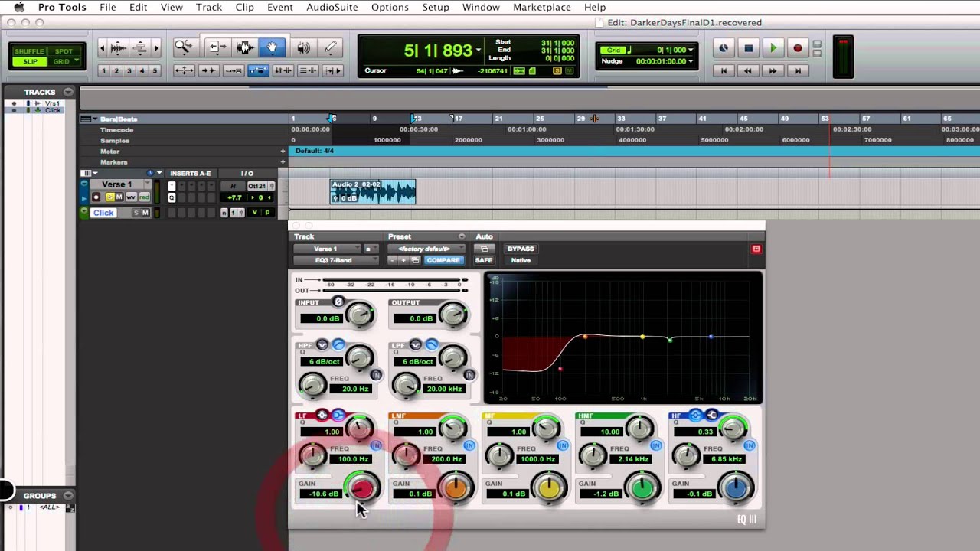Screen dimensions: 980x551
Task: Open the Marketplace menu
Action: (541, 8)
